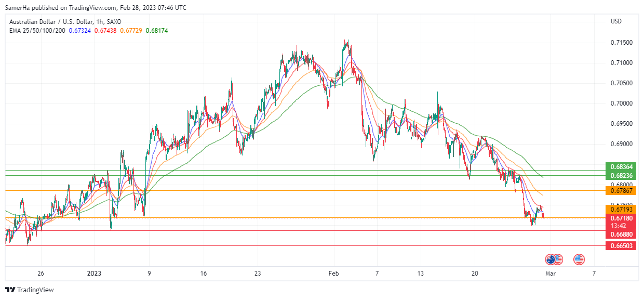Click the red 0.66880 price level tag
The width and height of the screenshot is (644, 299).
(x=621, y=235)
